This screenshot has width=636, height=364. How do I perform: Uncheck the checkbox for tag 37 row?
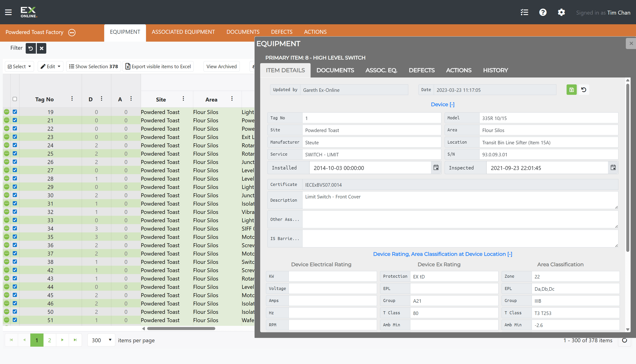point(15,253)
